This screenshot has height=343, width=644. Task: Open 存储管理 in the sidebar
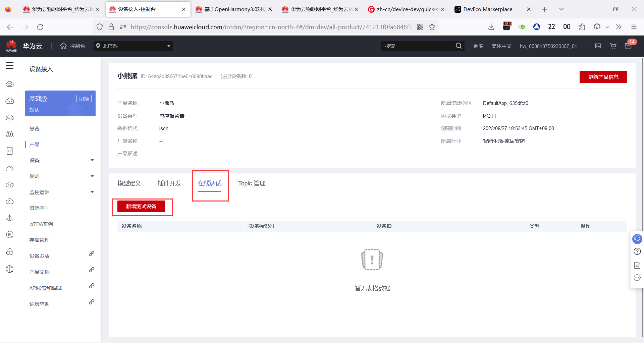point(39,240)
